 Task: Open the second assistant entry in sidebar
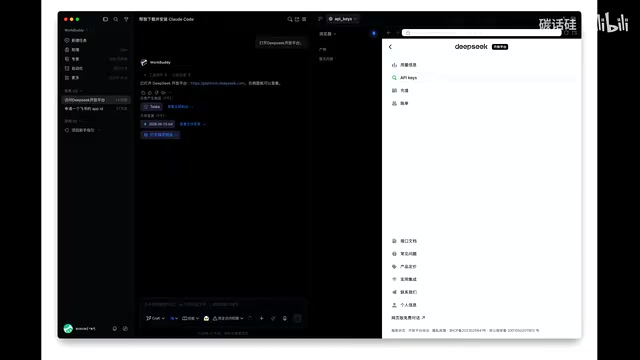[96, 50]
